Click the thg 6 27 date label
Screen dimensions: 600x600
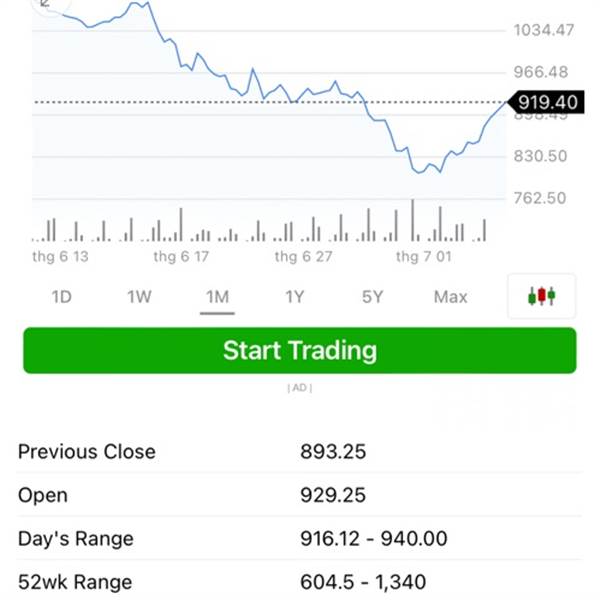[302, 257]
